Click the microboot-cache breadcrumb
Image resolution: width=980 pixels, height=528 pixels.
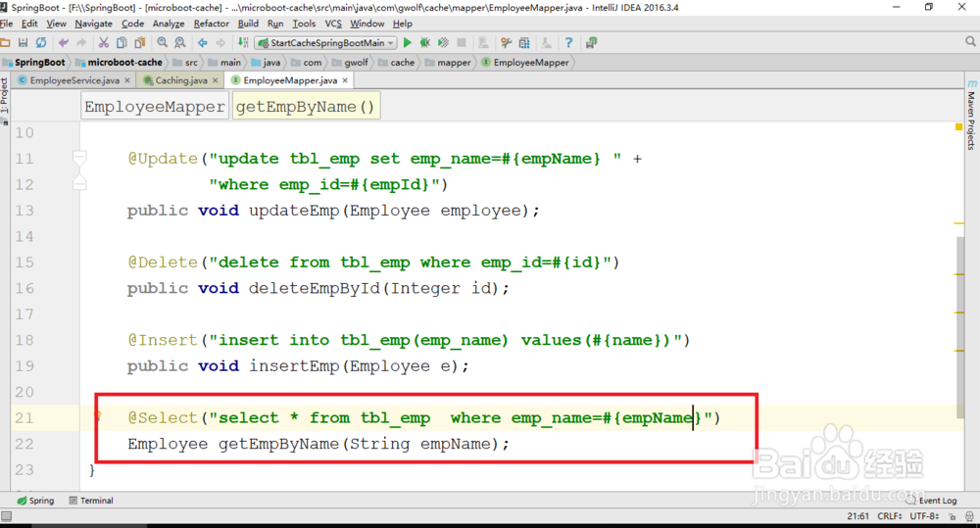[x=119, y=62]
